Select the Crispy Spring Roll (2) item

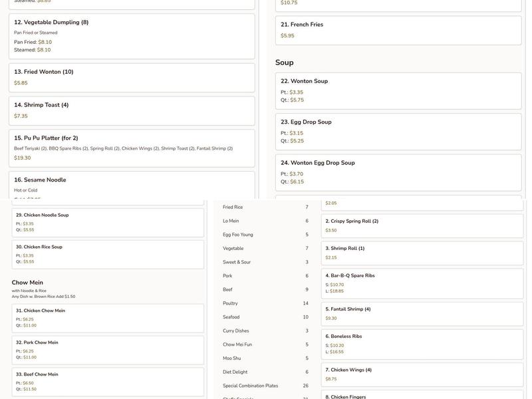(x=422, y=225)
